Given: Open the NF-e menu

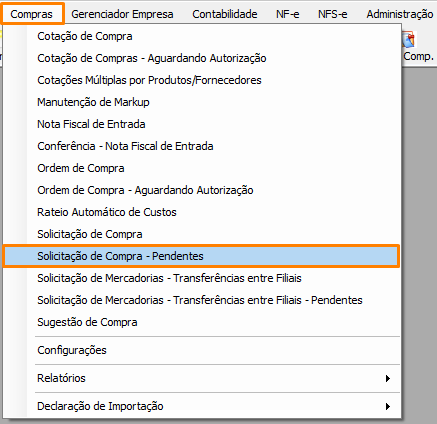Looking at the screenshot, I should point(287,14).
